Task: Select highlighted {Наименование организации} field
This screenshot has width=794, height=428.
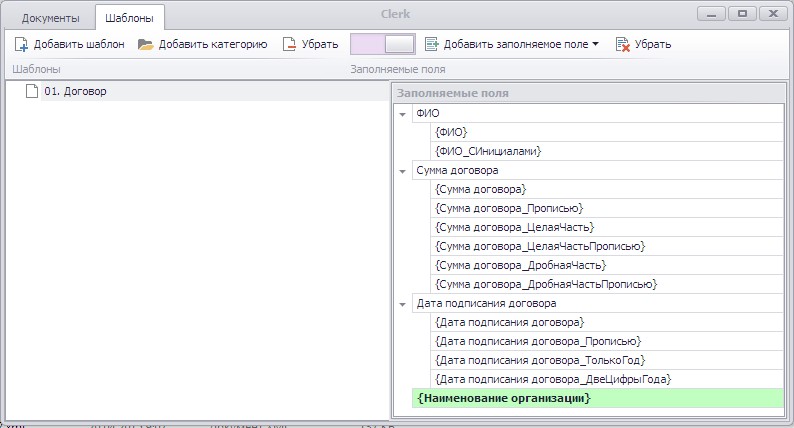Action: point(598,398)
